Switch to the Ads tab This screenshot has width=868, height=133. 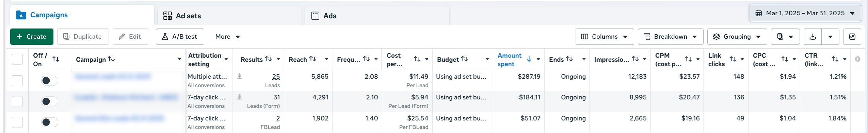(377, 16)
